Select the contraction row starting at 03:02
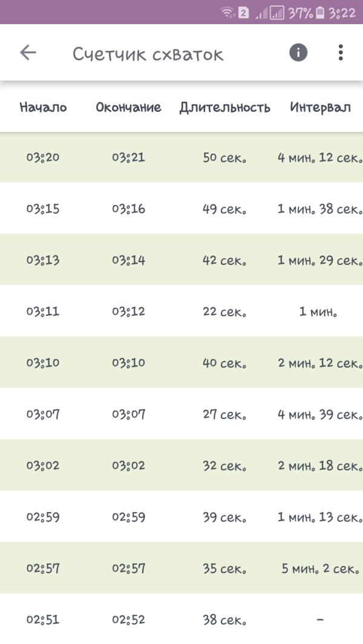Image resolution: width=363 pixels, height=644 pixels. click(181, 466)
